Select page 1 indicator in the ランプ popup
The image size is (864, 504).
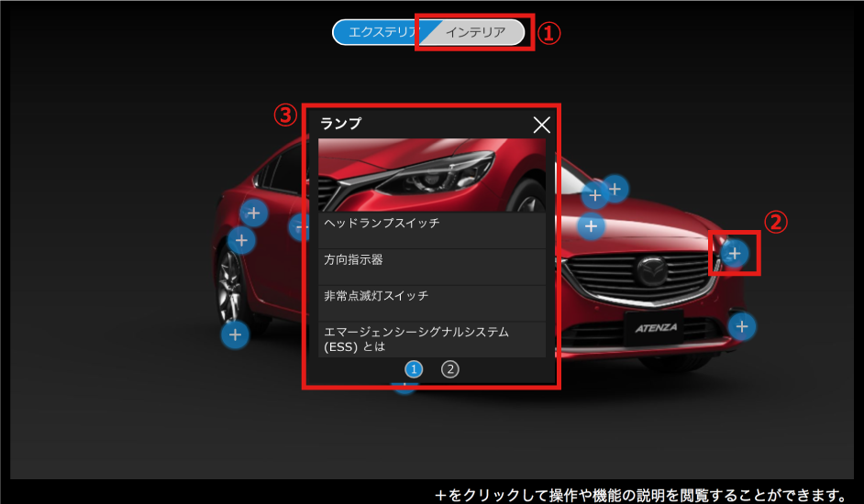coord(414,369)
